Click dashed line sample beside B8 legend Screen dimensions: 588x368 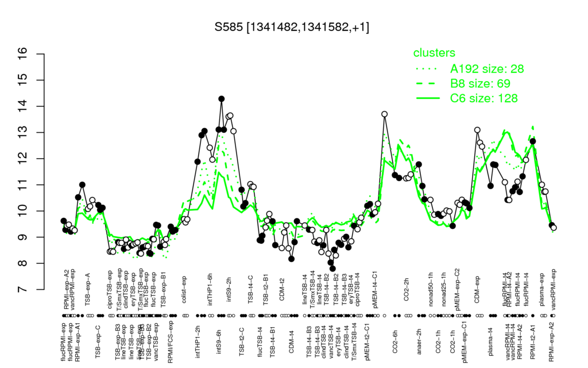[427, 84]
